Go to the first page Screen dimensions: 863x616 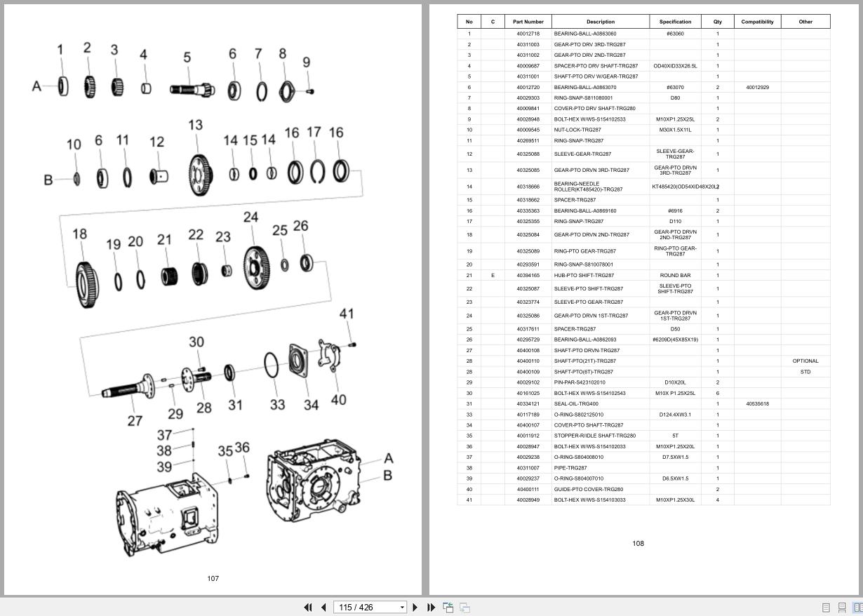click(307, 607)
